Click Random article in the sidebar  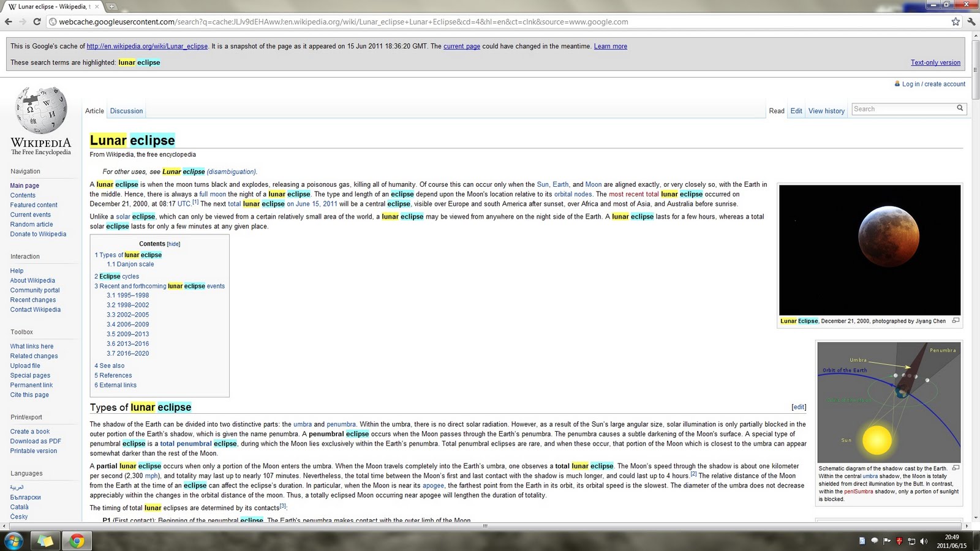pos(31,224)
